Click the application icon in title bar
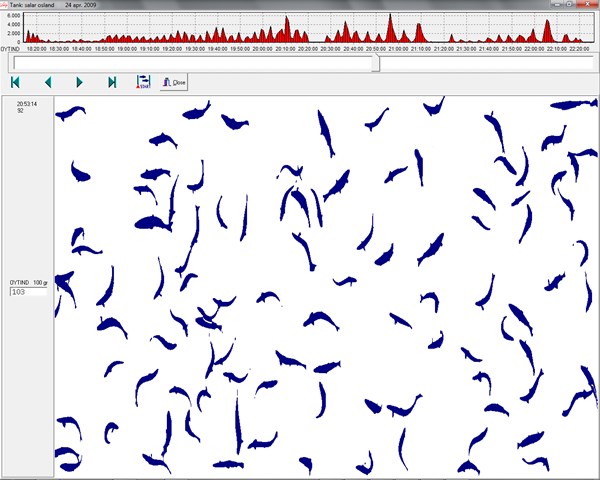 click(x=6, y=5)
